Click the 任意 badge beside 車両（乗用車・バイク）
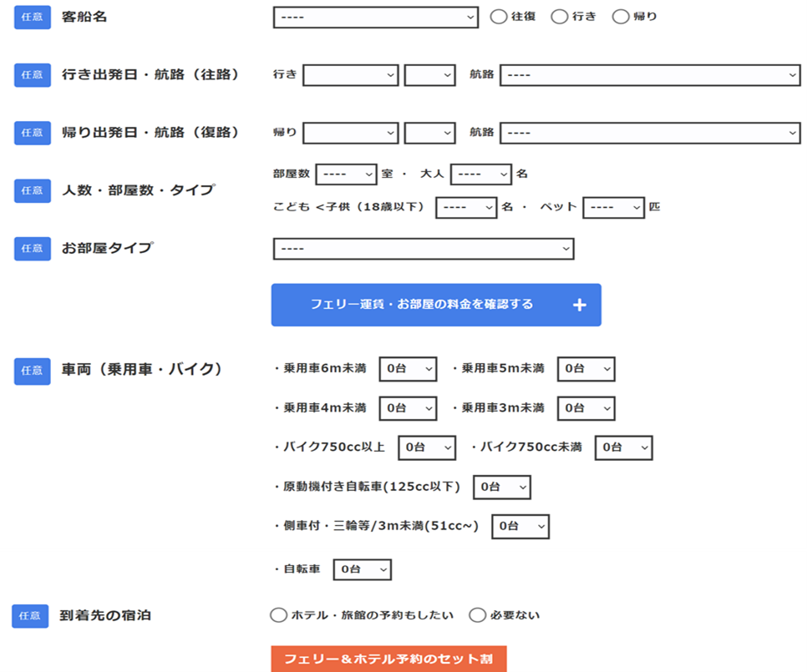This screenshot has height=672, width=807. point(33,371)
